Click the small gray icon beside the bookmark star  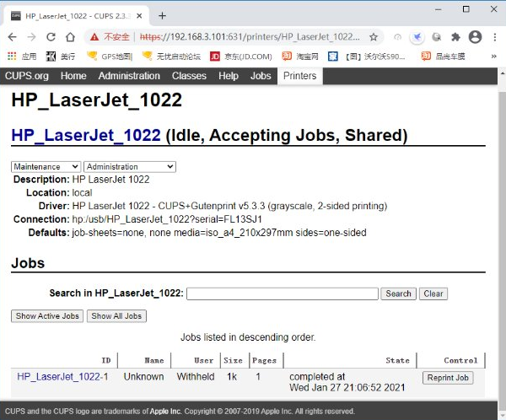[x=397, y=37]
